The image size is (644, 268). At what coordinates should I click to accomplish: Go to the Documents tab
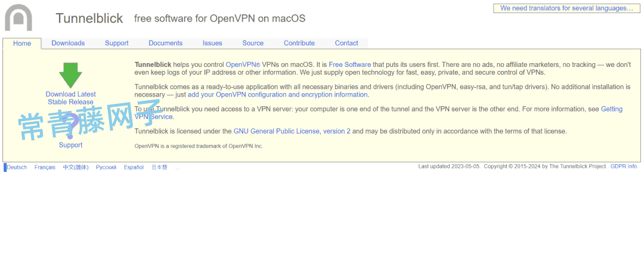[165, 43]
